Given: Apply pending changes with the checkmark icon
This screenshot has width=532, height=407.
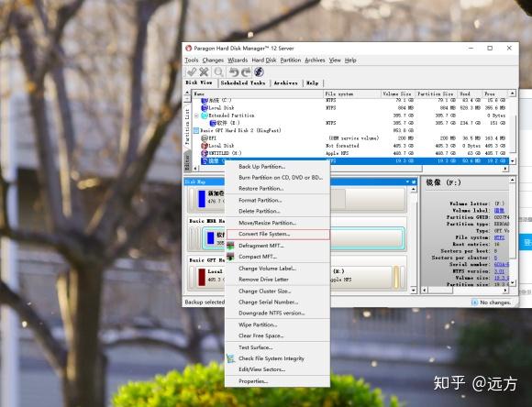Looking at the screenshot, I should pos(192,71).
